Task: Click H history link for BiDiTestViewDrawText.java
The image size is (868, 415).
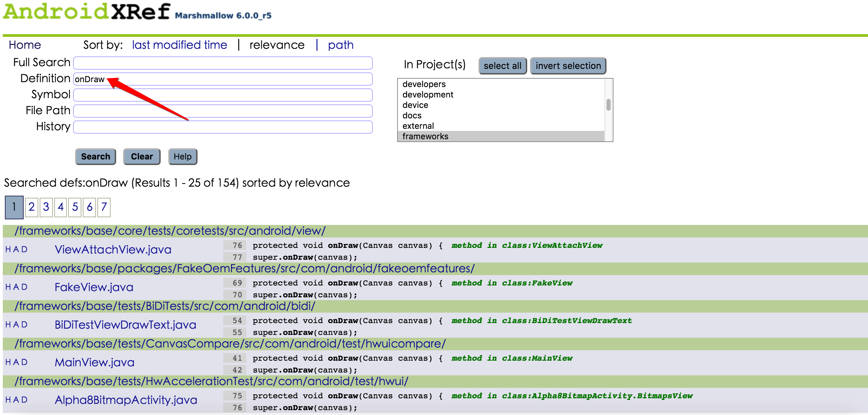Action: [x=8, y=325]
